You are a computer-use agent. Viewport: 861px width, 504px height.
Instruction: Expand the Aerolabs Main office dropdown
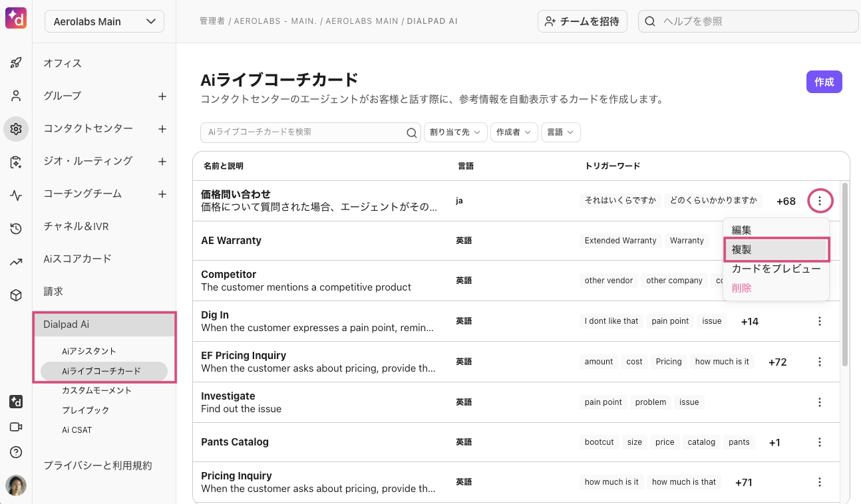pos(104,21)
